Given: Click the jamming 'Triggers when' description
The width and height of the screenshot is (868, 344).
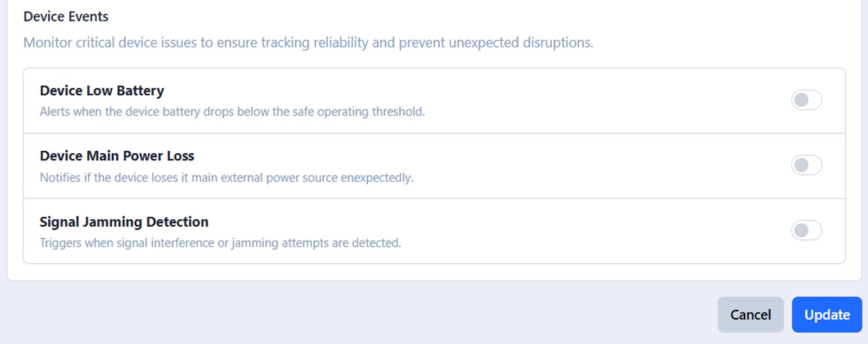Looking at the screenshot, I should (220, 243).
